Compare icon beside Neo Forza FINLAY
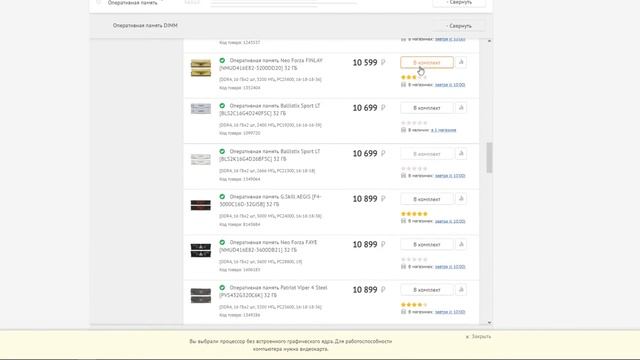 pos(461,62)
